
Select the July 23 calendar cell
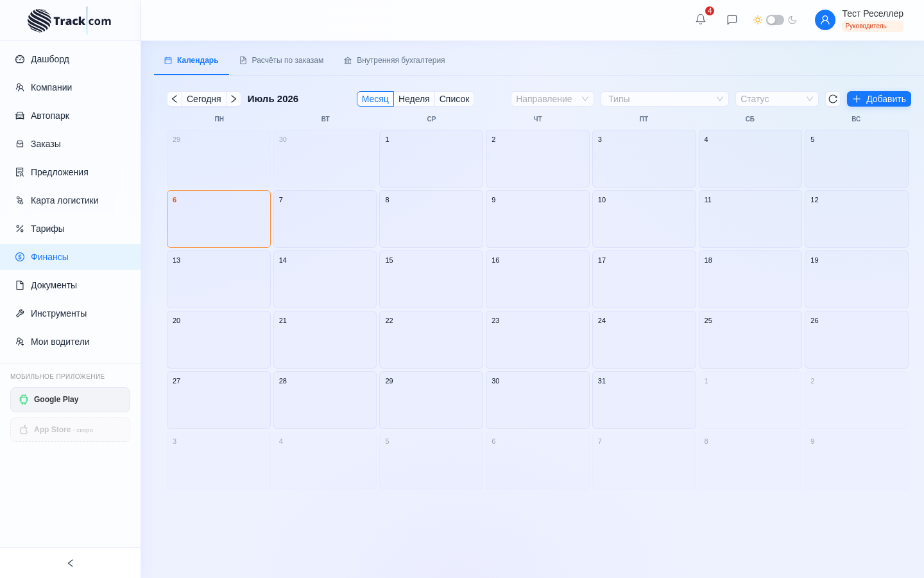(538, 340)
